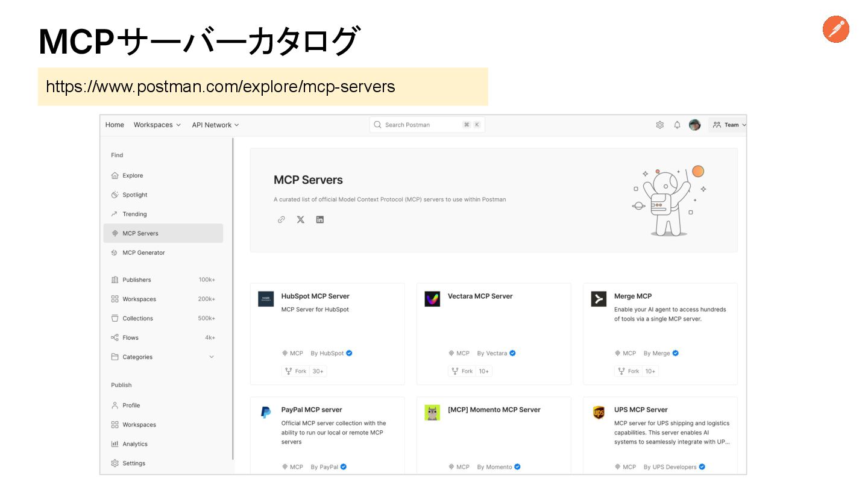Open the Workspaces dropdown in the top bar
Image resolution: width=868 pixels, height=488 pixels.
[x=157, y=125]
